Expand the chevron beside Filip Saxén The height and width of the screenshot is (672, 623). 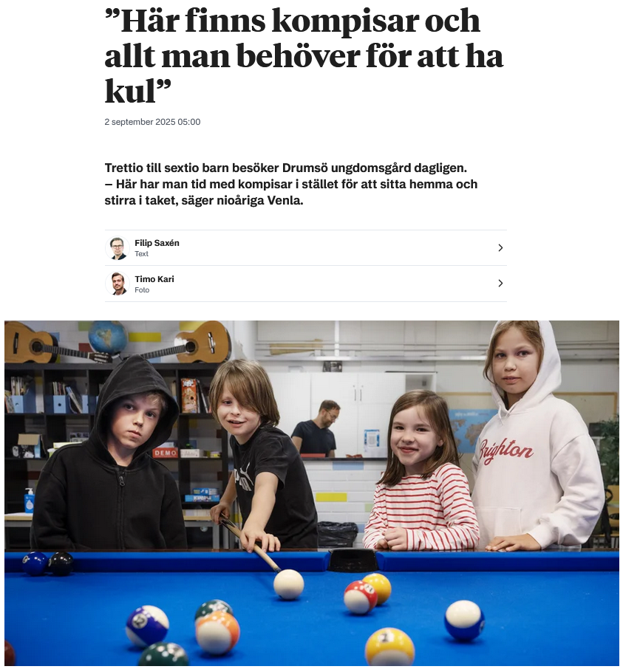tap(500, 247)
